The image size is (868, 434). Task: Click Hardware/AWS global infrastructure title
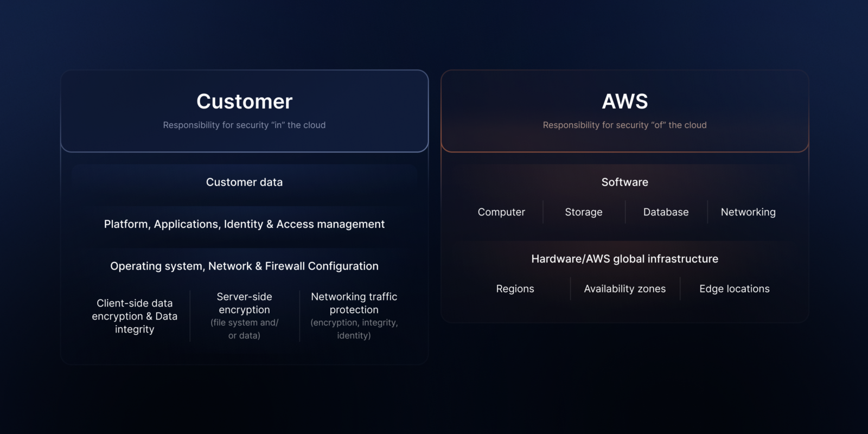(x=624, y=259)
